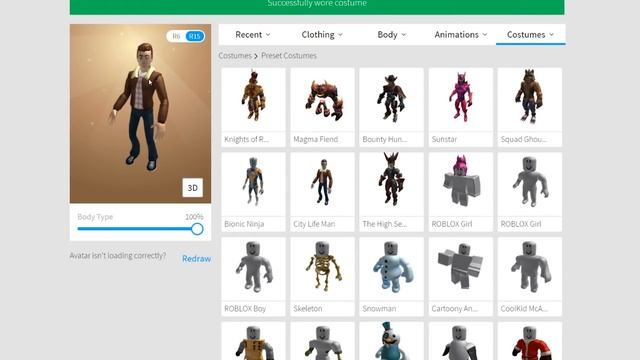This screenshot has height=360, width=640.
Task: Click the avatar preview figure
Action: pyautogui.click(x=140, y=106)
